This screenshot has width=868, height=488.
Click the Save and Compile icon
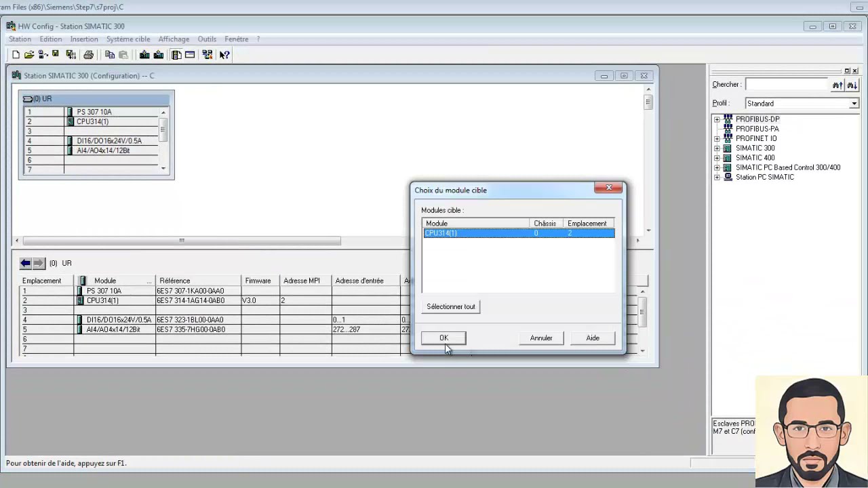[x=71, y=55]
